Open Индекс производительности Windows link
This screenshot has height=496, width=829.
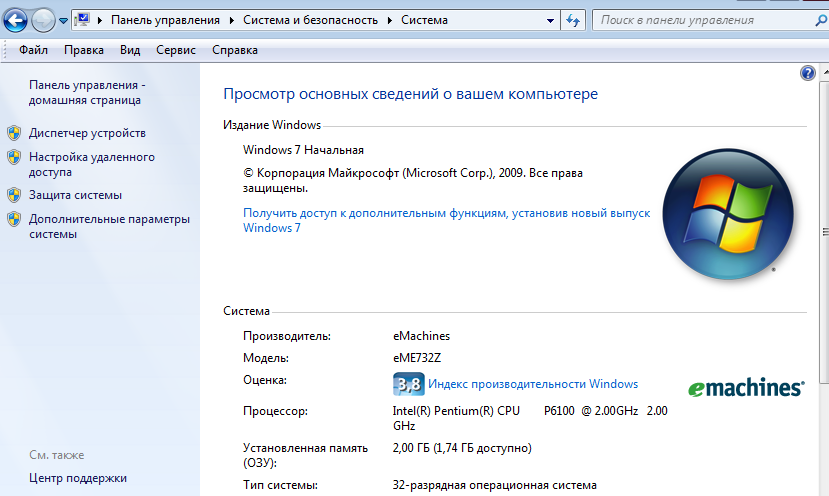pos(533,384)
